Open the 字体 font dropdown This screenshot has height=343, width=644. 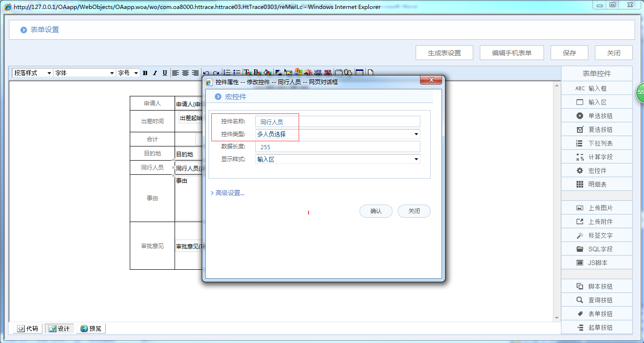click(x=84, y=73)
